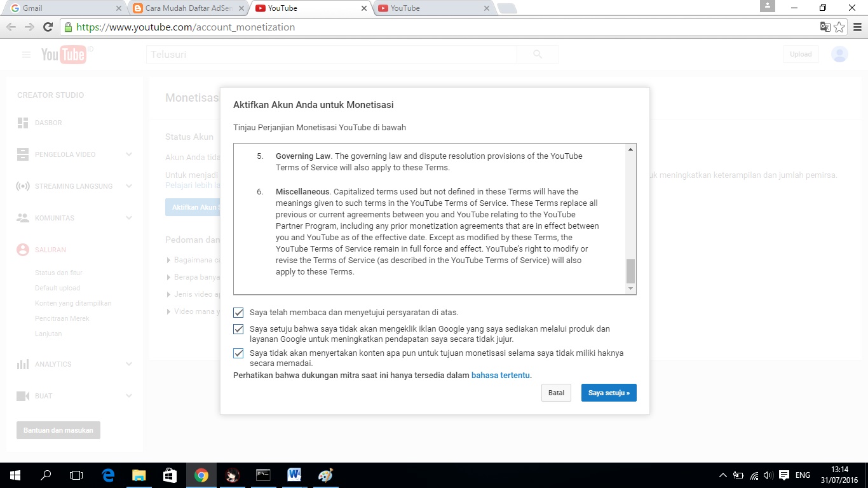Expand PENGELOLA VIDEO chevron
The height and width of the screenshot is (488, 868).
tap(129, 154)
